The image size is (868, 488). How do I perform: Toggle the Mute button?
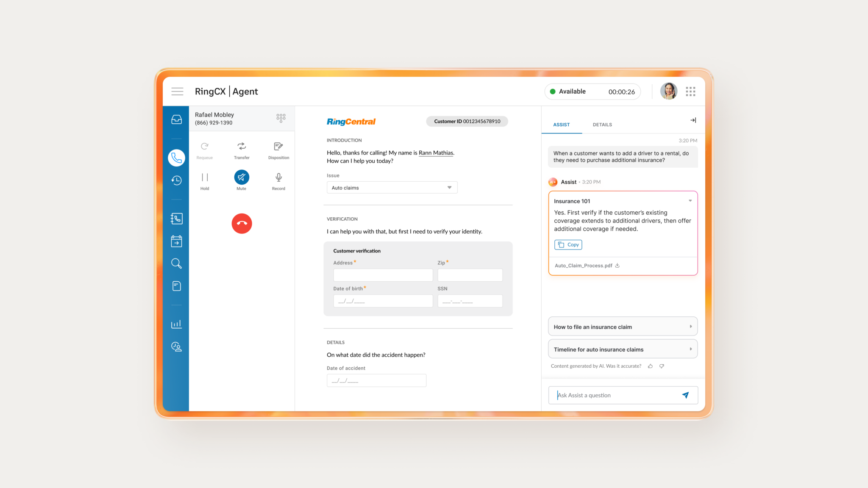click(x=242, y=177)
